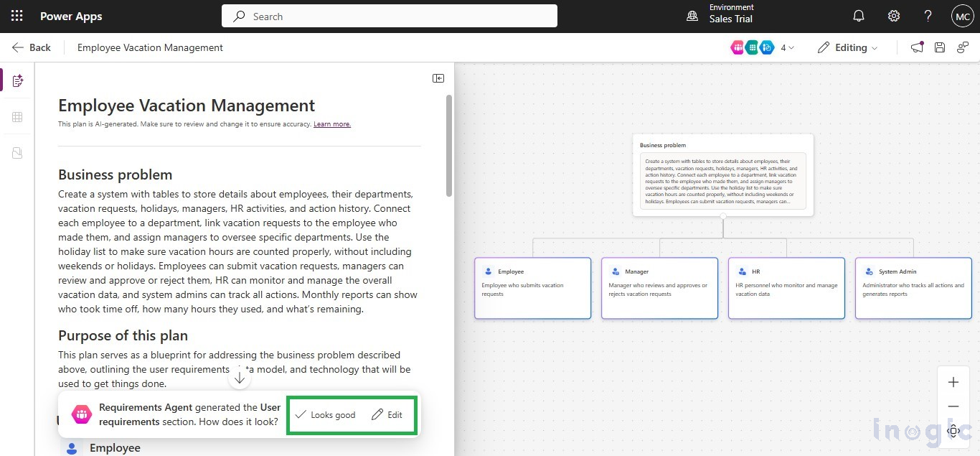
Task: Open the feedback people-chat icon
Action: tap(963, 47)
